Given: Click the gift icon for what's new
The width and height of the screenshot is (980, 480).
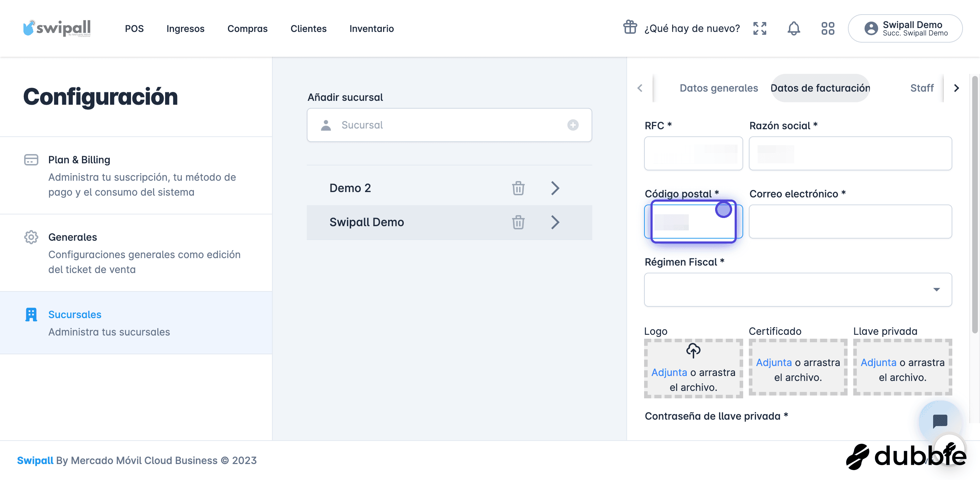Looking at the screenshot, I should pyautogui.click(x=630, y=27).
